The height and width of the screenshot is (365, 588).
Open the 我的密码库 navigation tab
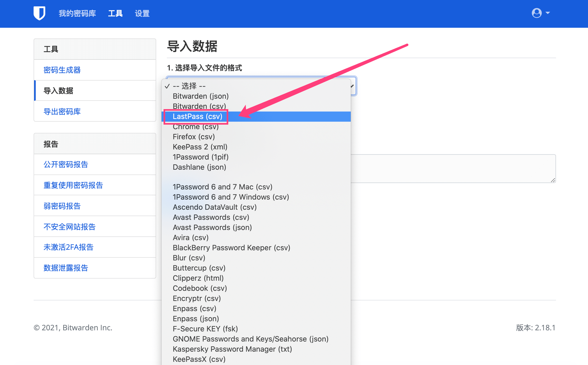pyautogui.click(x=77, y=13)
